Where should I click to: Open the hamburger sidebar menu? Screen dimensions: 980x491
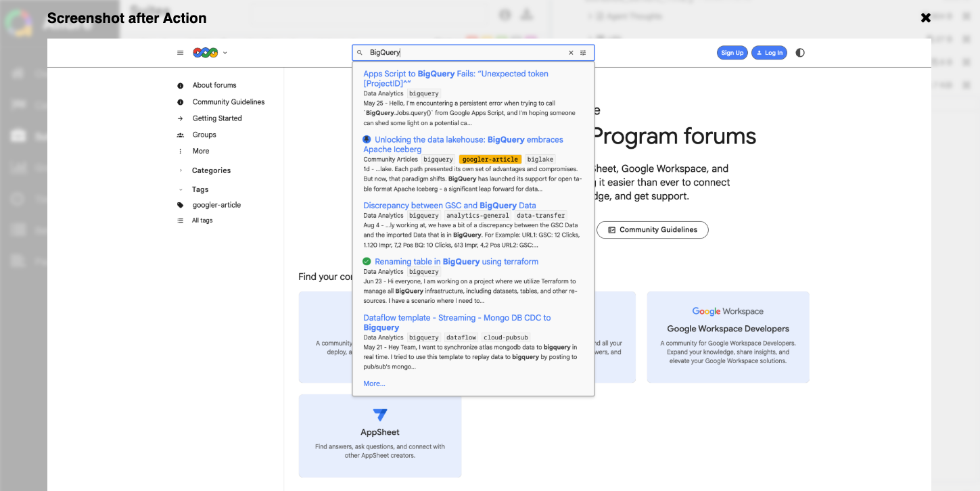180,53
